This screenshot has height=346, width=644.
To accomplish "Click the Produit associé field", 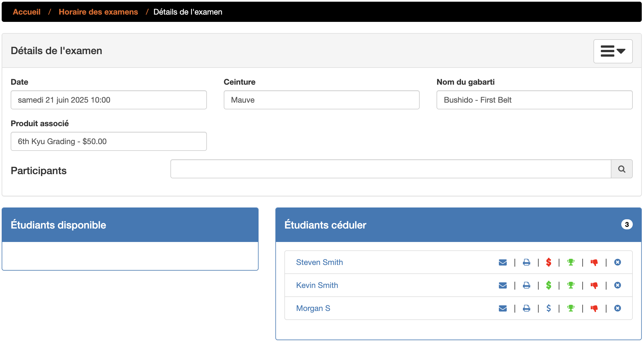I will [109, 141].
